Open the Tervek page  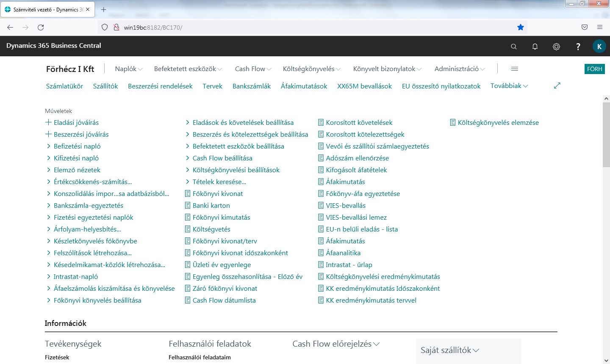click(213, 86)
